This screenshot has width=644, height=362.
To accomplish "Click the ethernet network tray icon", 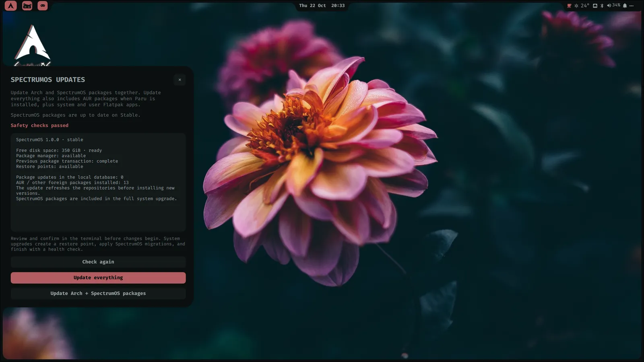I will pyautogui.click(x=595, y=6).
